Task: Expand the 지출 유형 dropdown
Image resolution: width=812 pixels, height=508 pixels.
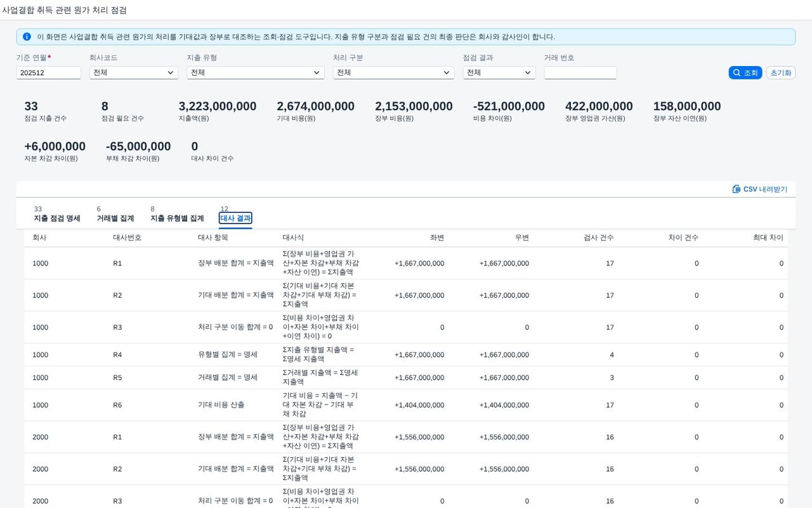Action: pyautogui.click(x=256, y=73)
